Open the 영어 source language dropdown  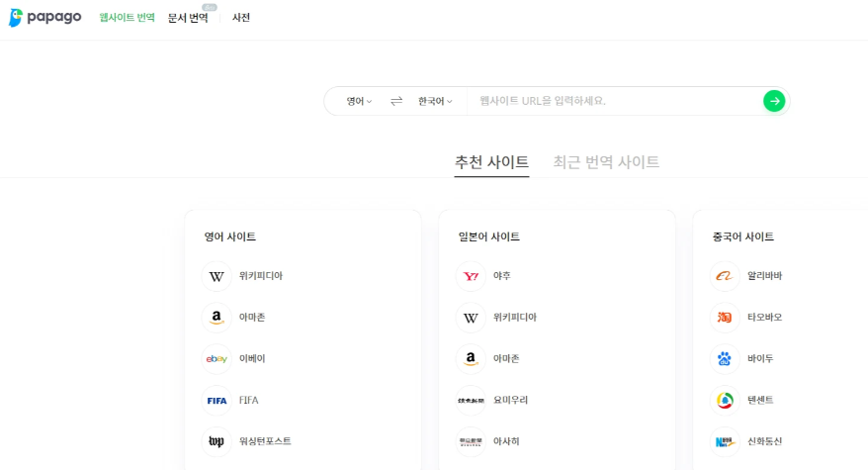pos(359,101)
